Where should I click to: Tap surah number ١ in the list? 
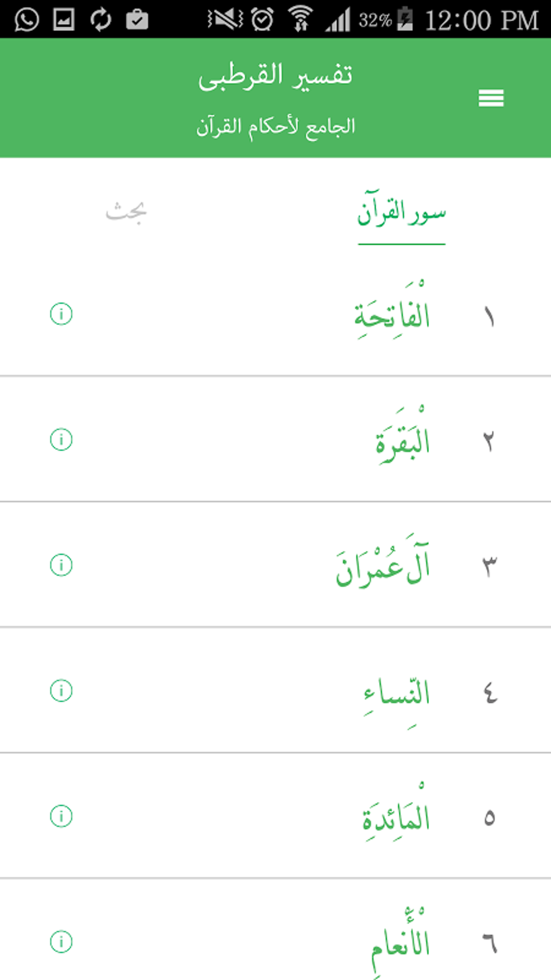(489, 316)
